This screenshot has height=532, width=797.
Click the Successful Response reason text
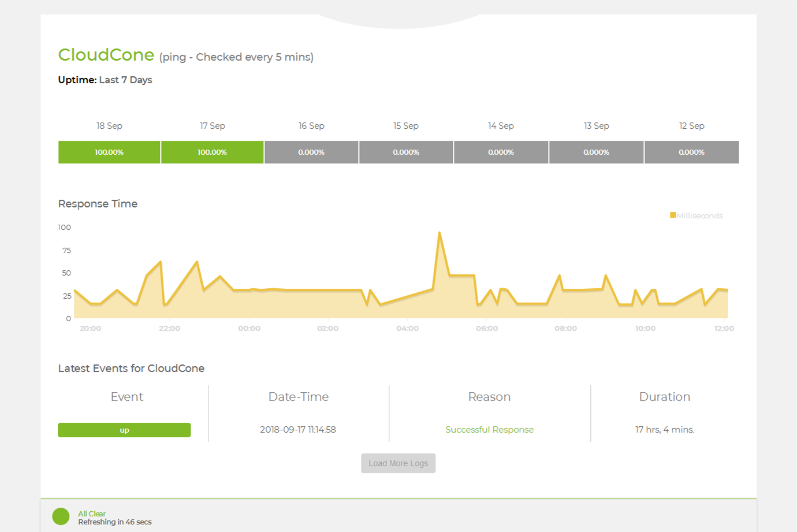489,430
